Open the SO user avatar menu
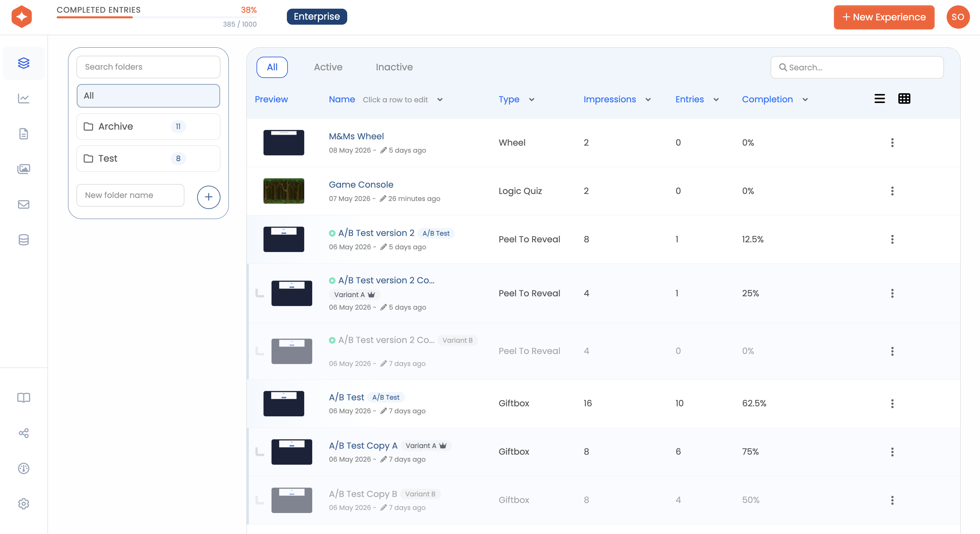 pyautogui.click(x=958, y=17)
